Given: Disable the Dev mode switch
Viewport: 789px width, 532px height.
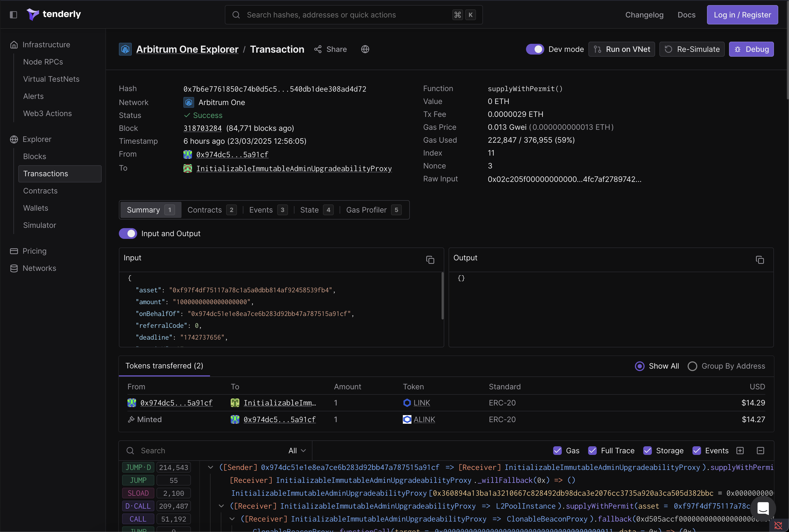Looking at the screenshot, I should [535, 49].
